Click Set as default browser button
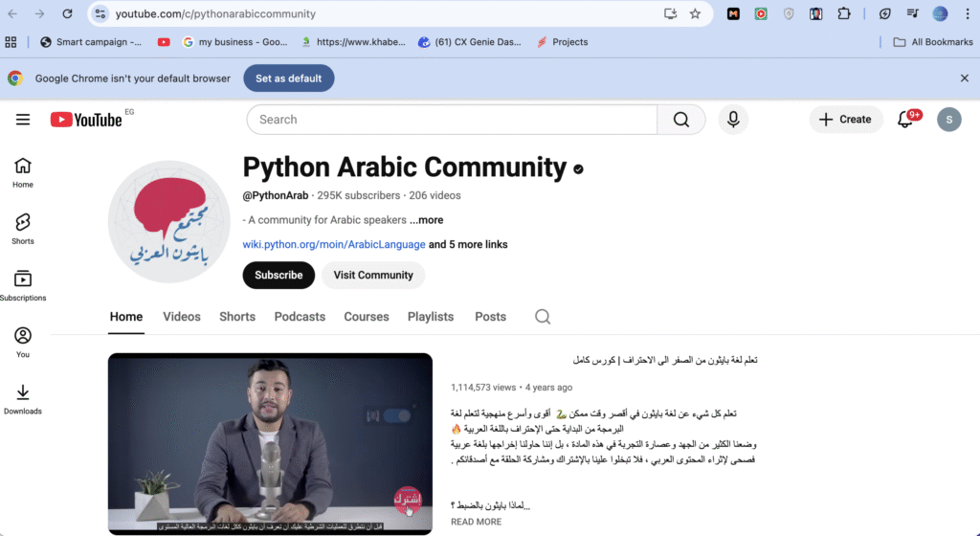This screenshot has width=980, height=536. [x=288, y=78]
